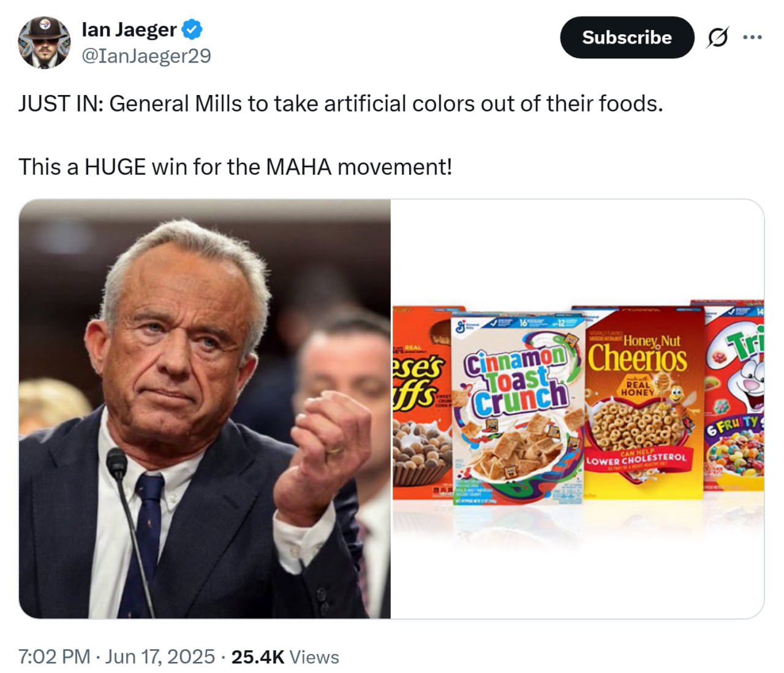
Task: Click the "JUST IN: General Mills" tweet text
Action: coord(340,104)
